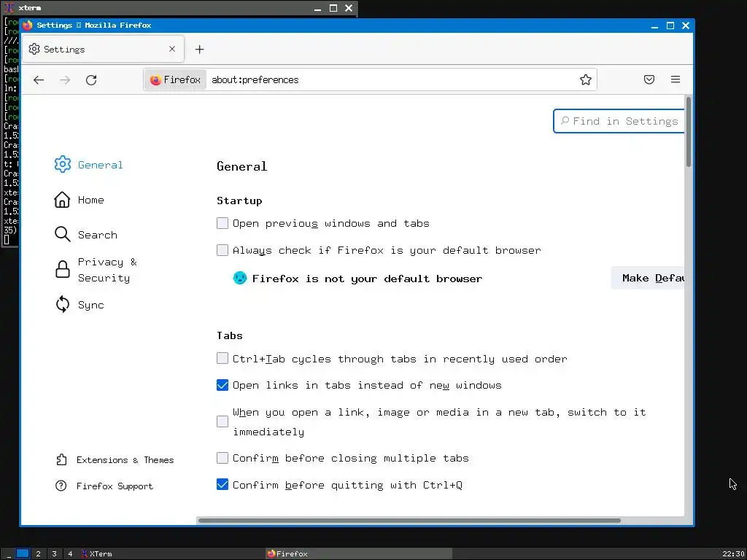The height and width of the screenshot is (560, 747).
Task: Select the General category in the sidebar
Action: [88, 164]
